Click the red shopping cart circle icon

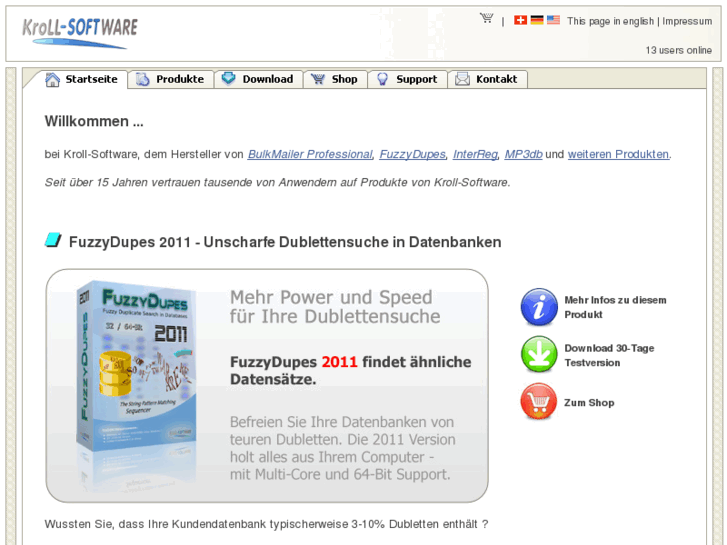click(539, 401)
